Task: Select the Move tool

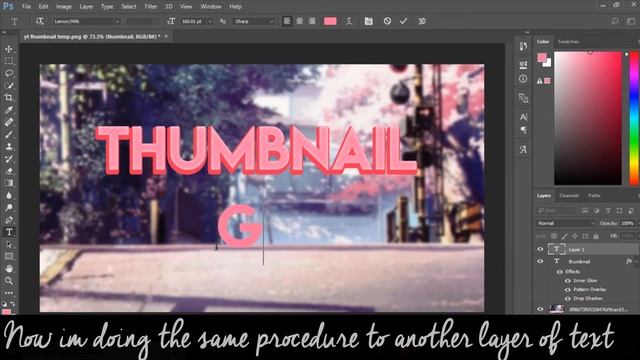Action: pos(9,49)
